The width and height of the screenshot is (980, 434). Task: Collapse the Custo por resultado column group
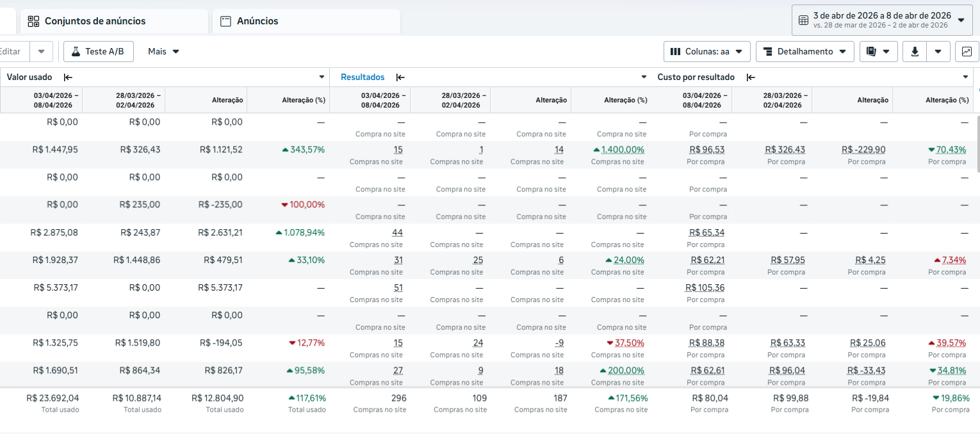point(751,77)
